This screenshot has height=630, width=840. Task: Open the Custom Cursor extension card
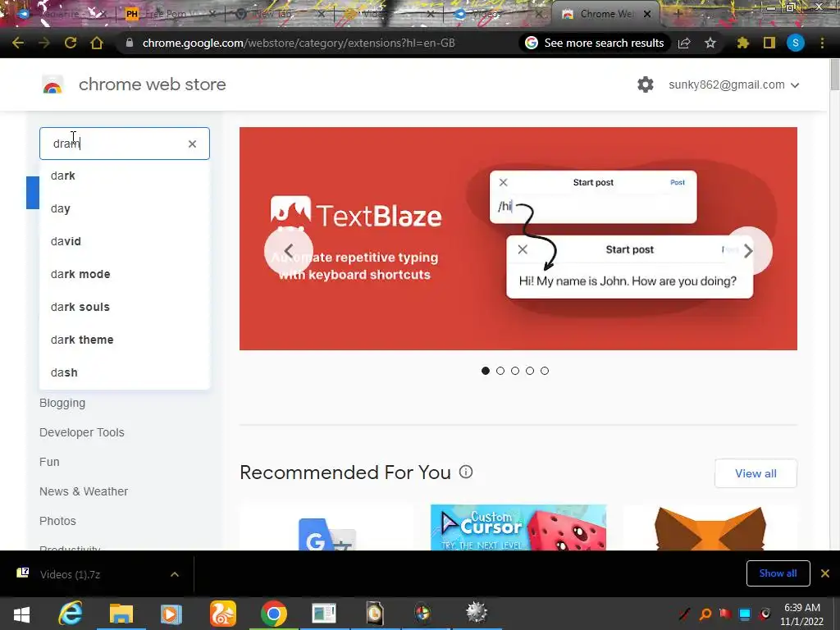click(518, 527)
